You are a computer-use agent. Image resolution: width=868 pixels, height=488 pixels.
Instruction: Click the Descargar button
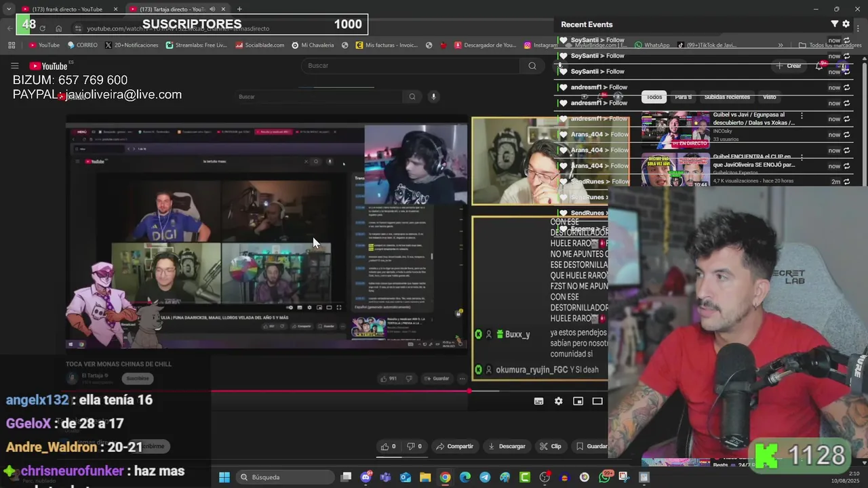click(x=507, y=446)
